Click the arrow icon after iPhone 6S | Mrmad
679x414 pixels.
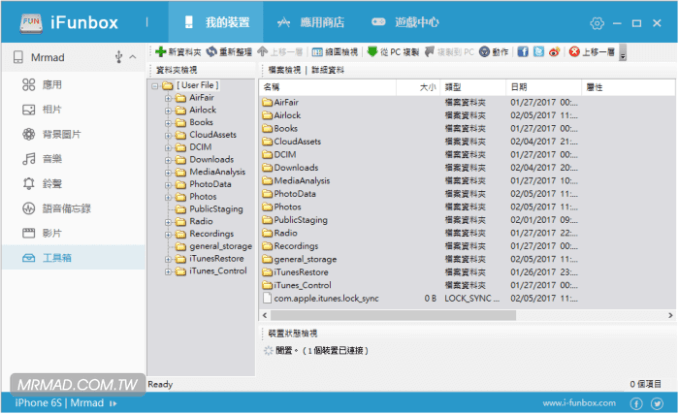[x=113, y=404]
